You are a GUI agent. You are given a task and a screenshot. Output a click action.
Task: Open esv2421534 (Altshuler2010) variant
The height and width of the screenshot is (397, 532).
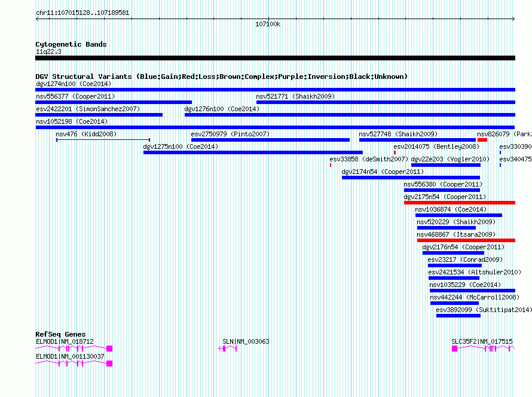454,278
